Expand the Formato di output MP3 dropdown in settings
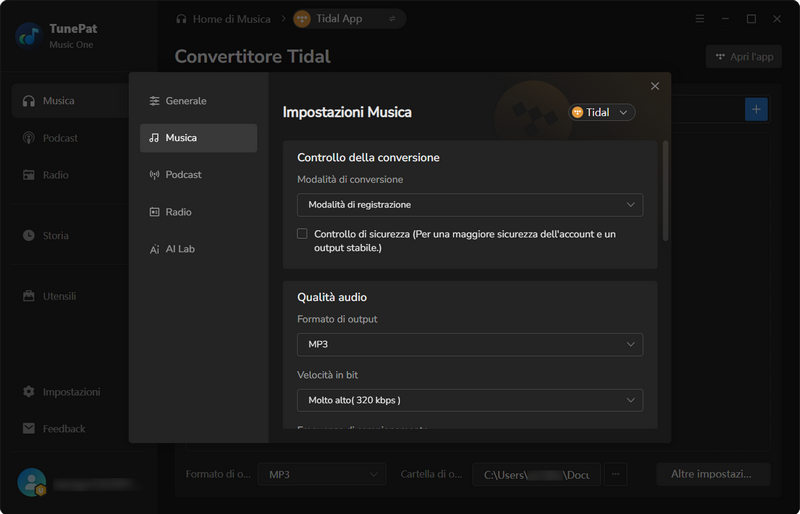 (470, 345)
